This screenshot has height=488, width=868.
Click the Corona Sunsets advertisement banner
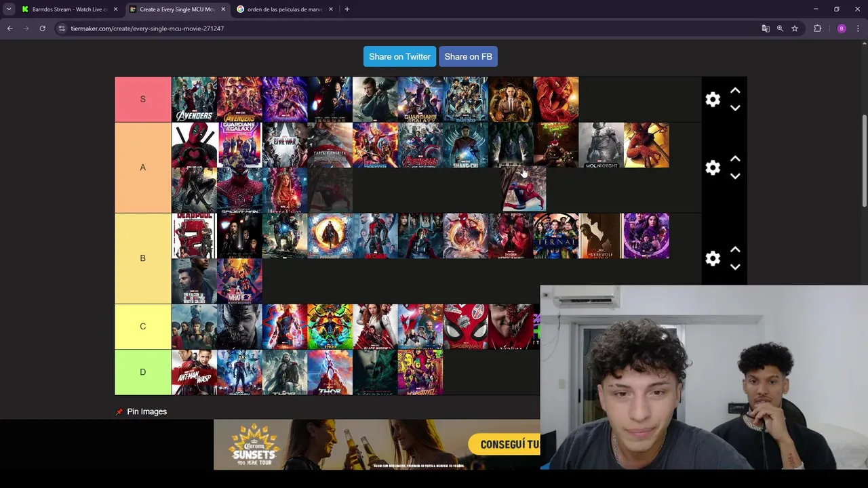pos(377,445)
